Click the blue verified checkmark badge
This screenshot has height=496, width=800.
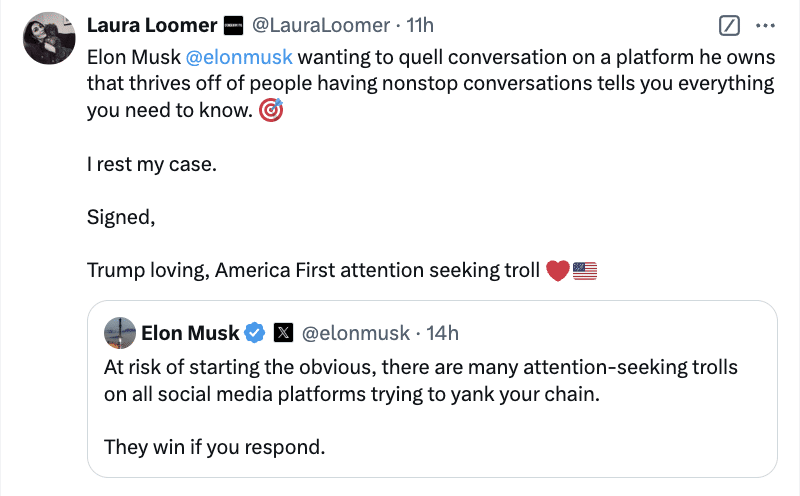pyautogui.click(x=255, y=333)
